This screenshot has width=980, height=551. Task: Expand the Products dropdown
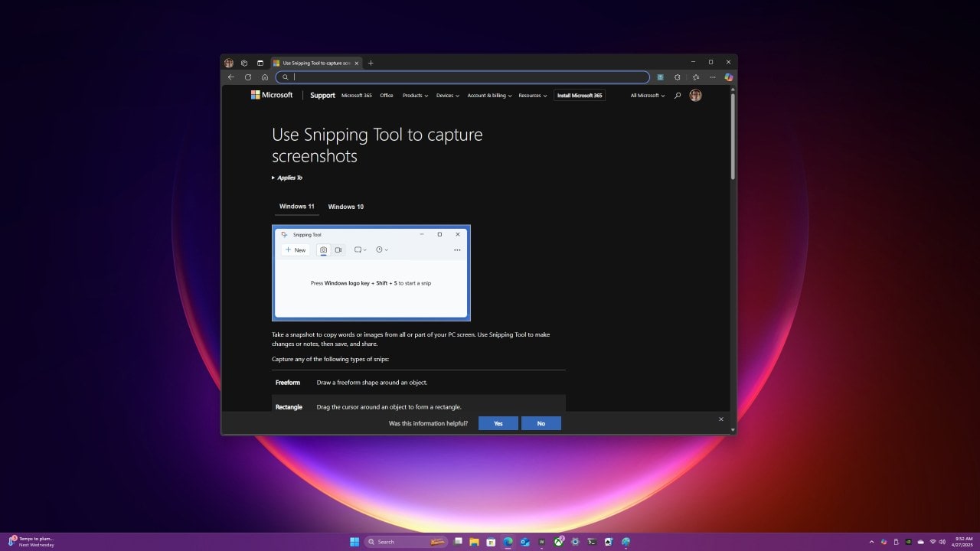(x=414, y=95)
